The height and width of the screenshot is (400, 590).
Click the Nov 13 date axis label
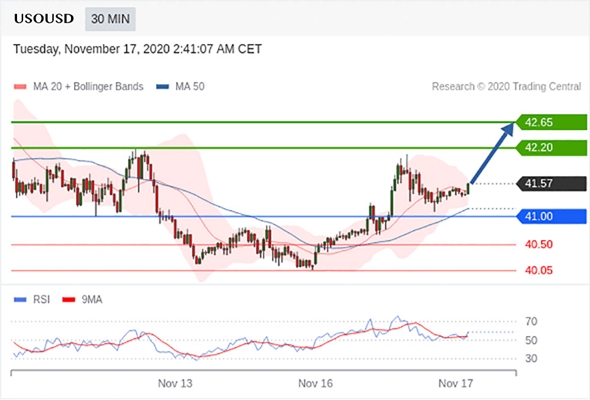pos(175,383)
